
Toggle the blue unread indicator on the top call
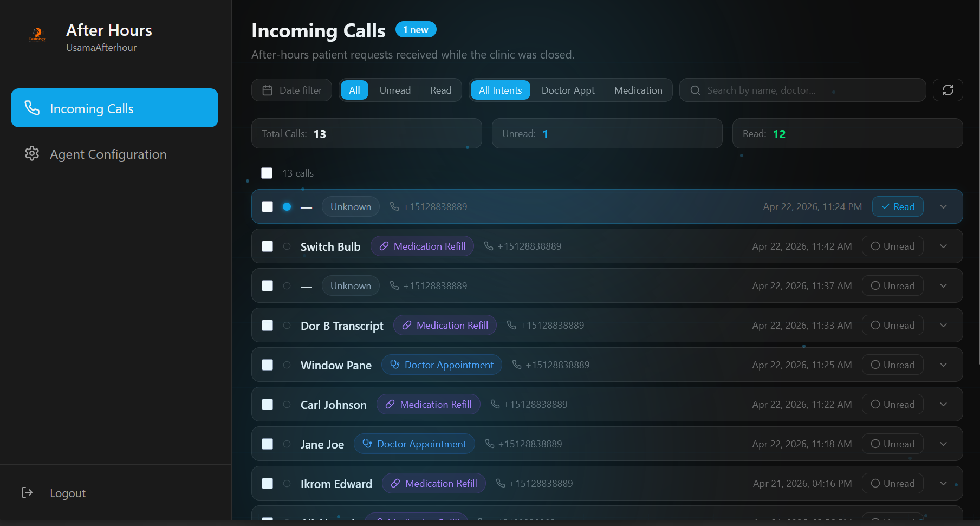point(287,206)
